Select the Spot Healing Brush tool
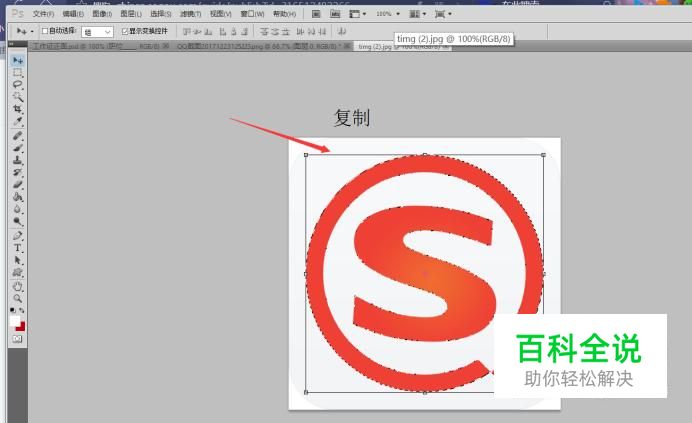The image size is (692, 423). [x=18, y=136]
